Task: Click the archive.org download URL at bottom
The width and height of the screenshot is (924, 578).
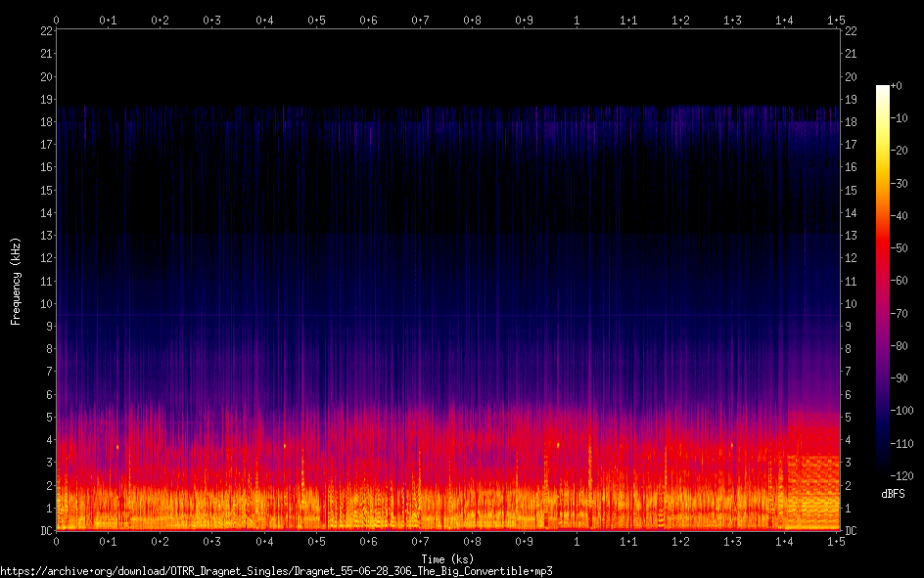Action: [x=283, y=570]
